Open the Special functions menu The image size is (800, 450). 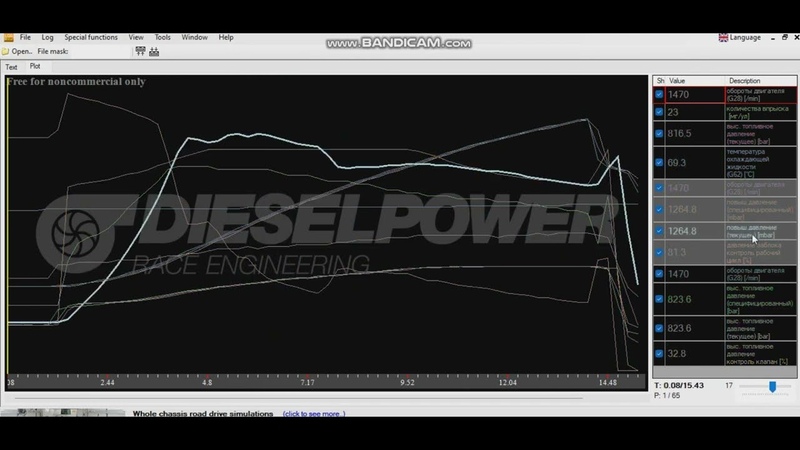[x=91, y=37]
